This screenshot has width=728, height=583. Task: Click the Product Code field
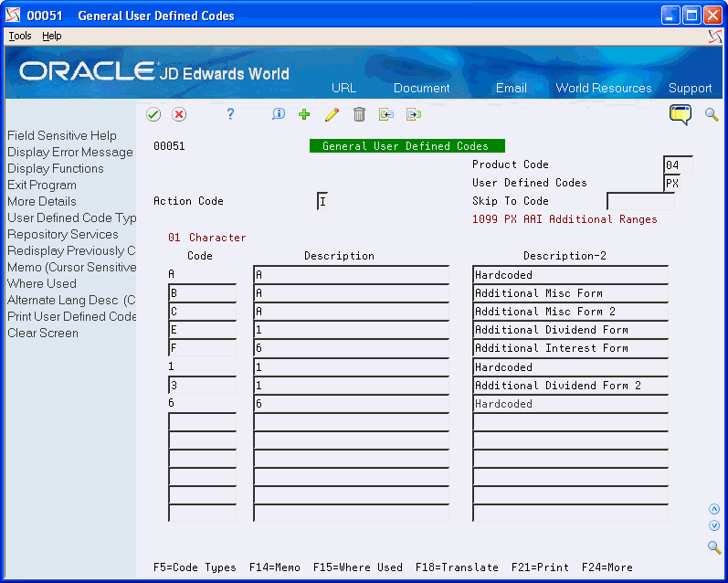pos(678,164)
